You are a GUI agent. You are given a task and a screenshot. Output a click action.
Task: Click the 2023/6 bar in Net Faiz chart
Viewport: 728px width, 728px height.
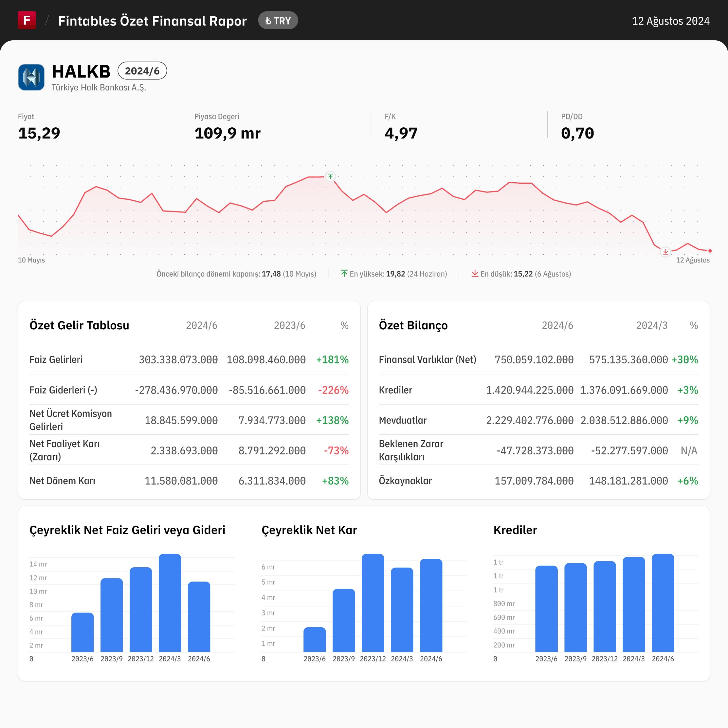pos(82,632)
